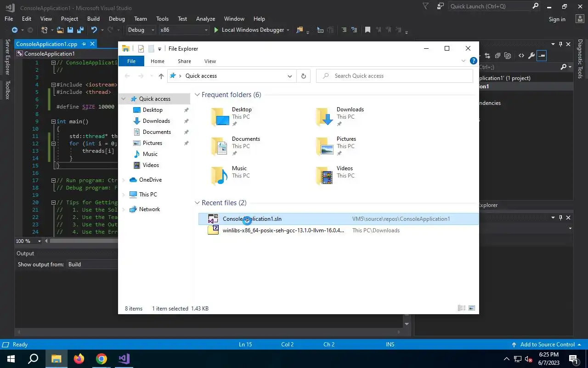
Task: Click Quick Launch search box
Action: pyautogui.click(x=494, y=6)
